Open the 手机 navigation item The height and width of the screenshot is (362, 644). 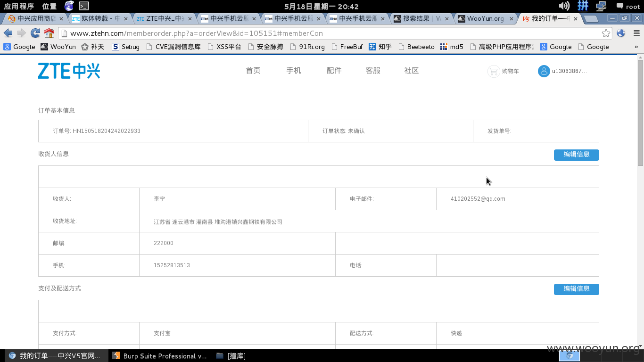tap(294, 71)
